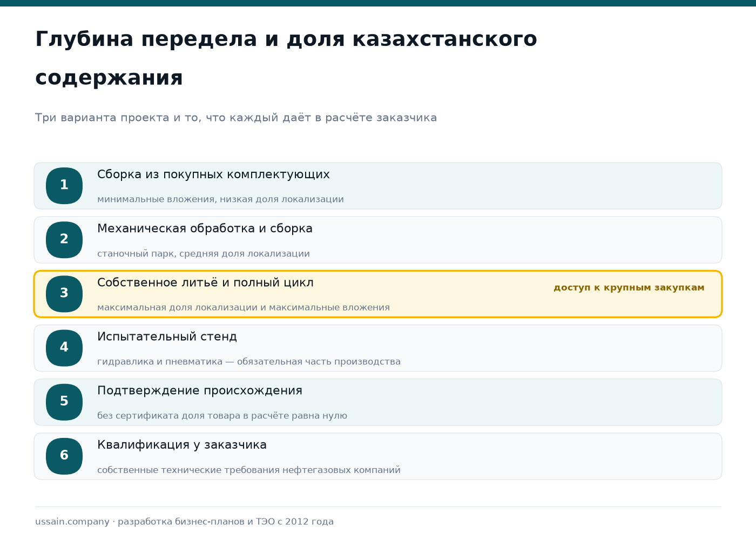Click "собственные технические требования нефтегазовых компаний" text

pyautogui.click(x=249, y=470)
